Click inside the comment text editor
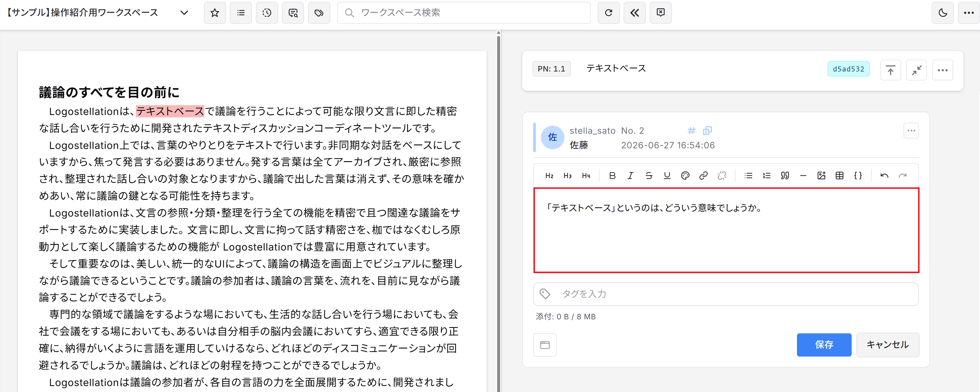980x392 pixels. [726, 230]
